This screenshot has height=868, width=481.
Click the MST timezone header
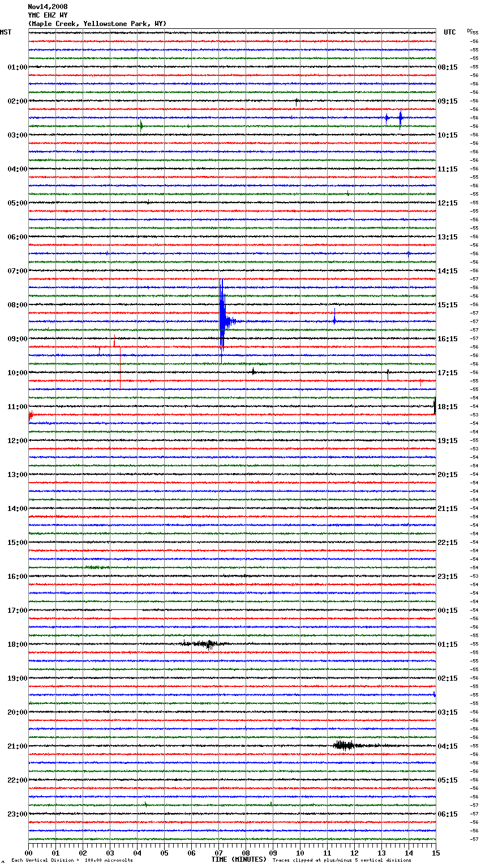(6, 32)
